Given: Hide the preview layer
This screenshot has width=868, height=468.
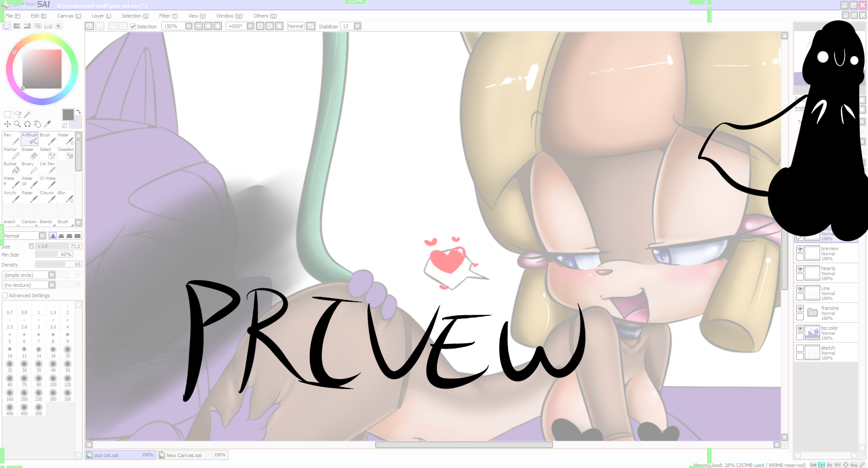Looking at the screenshot, I should (x=800, y=249).
